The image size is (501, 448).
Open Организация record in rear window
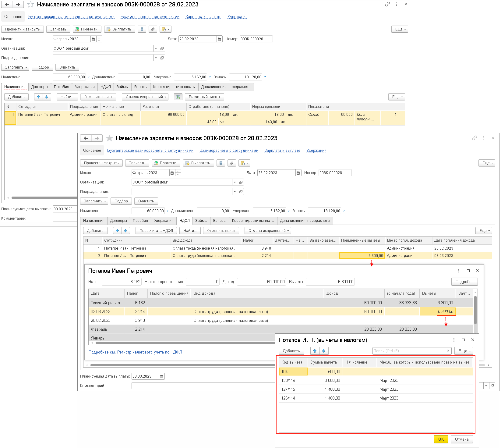point(162,48)
